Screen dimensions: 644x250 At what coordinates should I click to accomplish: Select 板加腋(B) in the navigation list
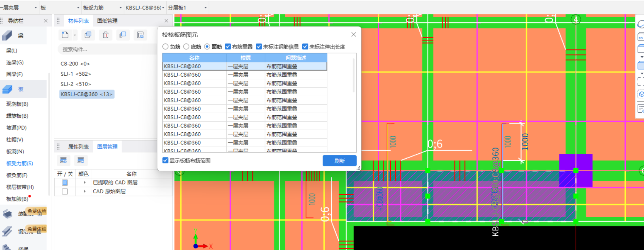(17, 199)
